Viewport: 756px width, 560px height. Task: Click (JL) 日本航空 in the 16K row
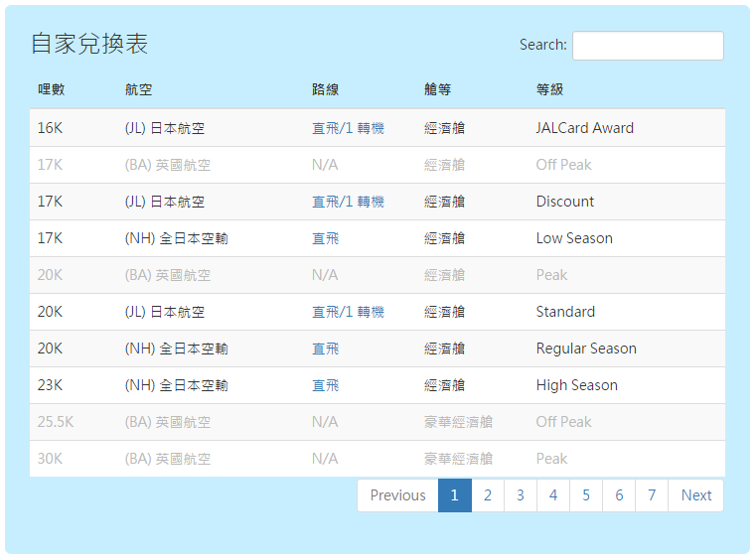[164, 128]
